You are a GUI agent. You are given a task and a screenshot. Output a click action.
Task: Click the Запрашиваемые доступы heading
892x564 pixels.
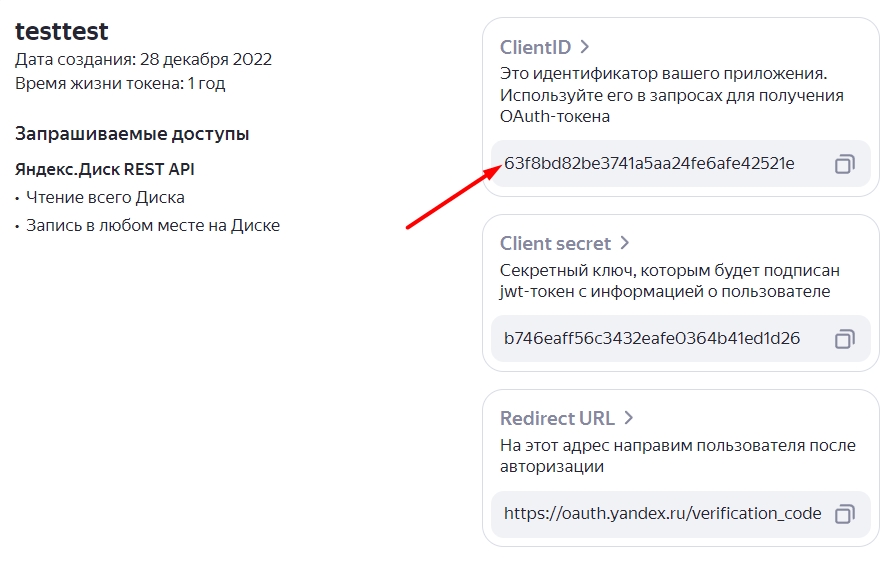tap(132, 134)
